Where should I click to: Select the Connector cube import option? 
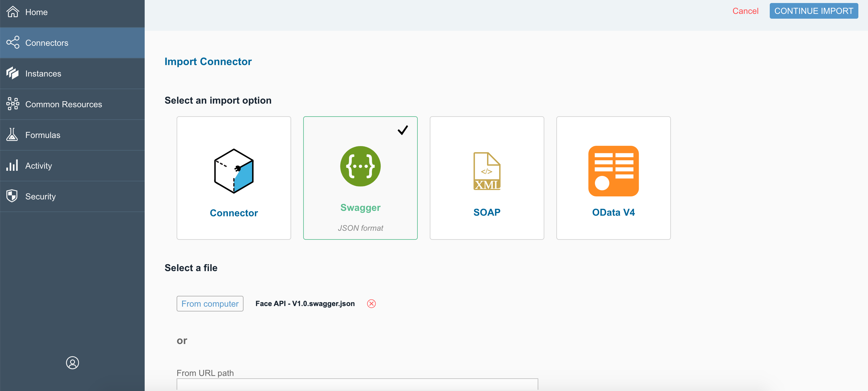[234, 178]
